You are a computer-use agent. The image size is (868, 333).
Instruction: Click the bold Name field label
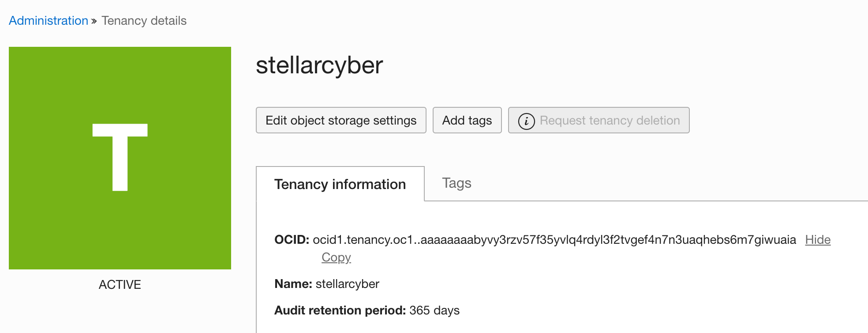(293, 284)
